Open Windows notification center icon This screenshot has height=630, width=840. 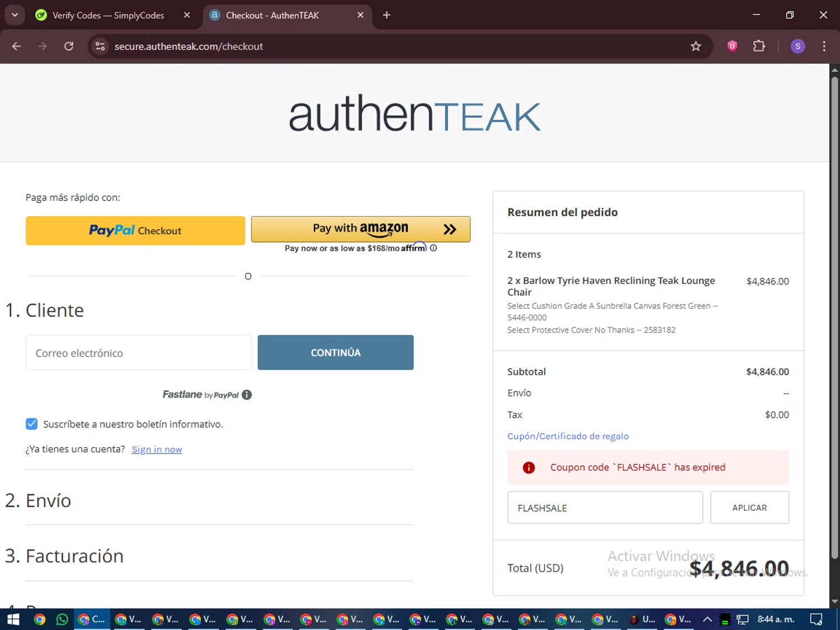(816, 619)
